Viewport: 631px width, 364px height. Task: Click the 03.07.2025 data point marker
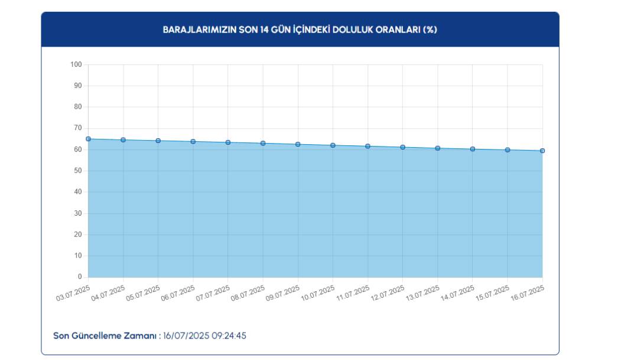[88, 139]
